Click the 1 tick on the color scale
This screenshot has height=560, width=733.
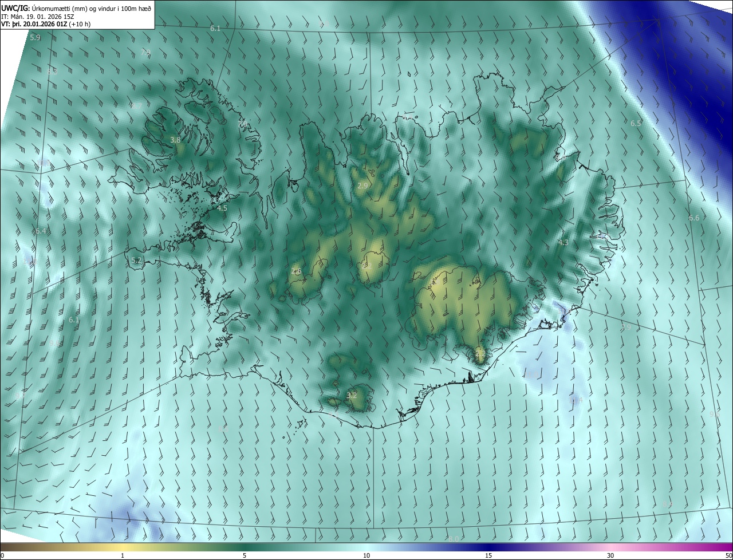click(123, 555)
